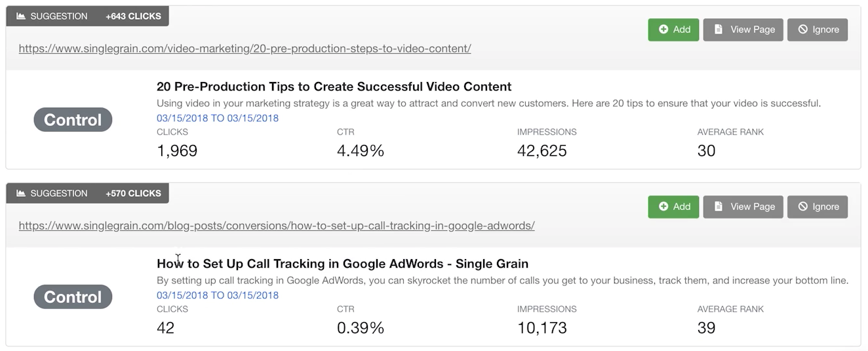Click the date range under Pre-Production Tips
The height and width of the screenshot is (351, 868).
(x=218, y=118)
